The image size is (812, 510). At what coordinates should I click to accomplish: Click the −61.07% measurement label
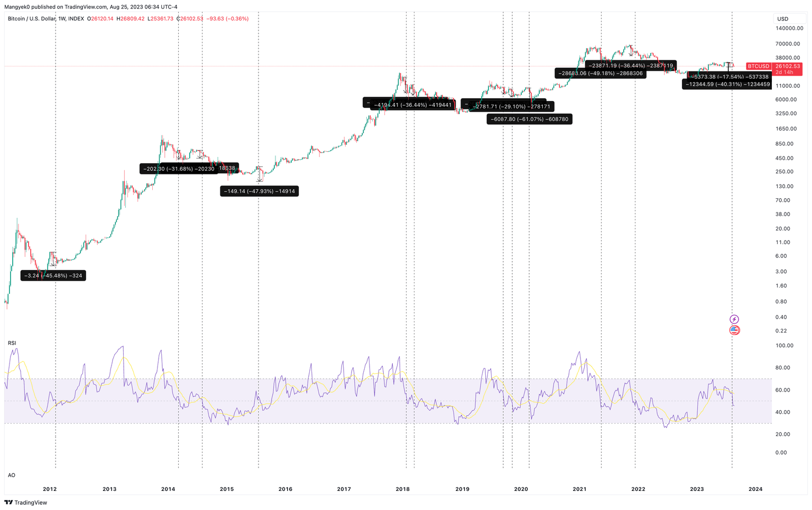point(529,119)
